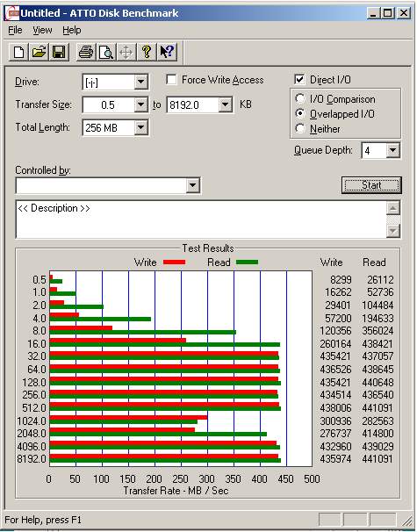Screen dimensions: 417x532
Task: Enable Force Write Access checkbox
Action: pos(171,80)
